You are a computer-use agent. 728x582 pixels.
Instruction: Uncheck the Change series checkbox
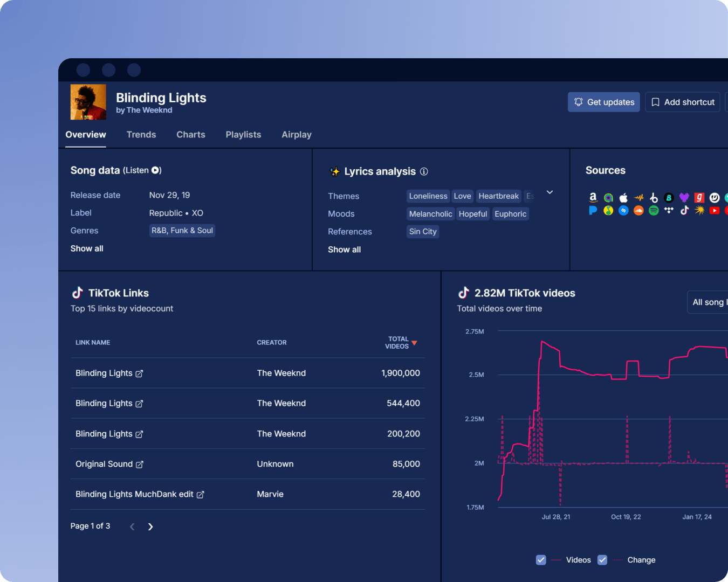[x=602, y=560]
